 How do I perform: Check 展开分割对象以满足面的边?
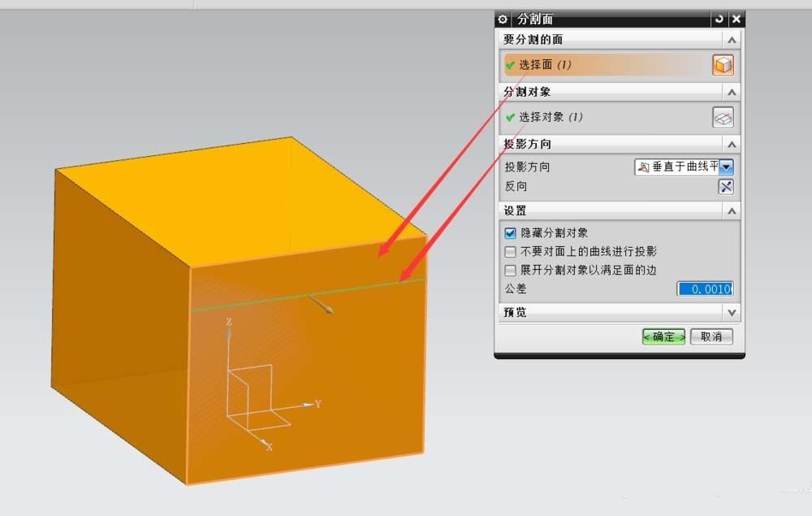tap(511, 270)
